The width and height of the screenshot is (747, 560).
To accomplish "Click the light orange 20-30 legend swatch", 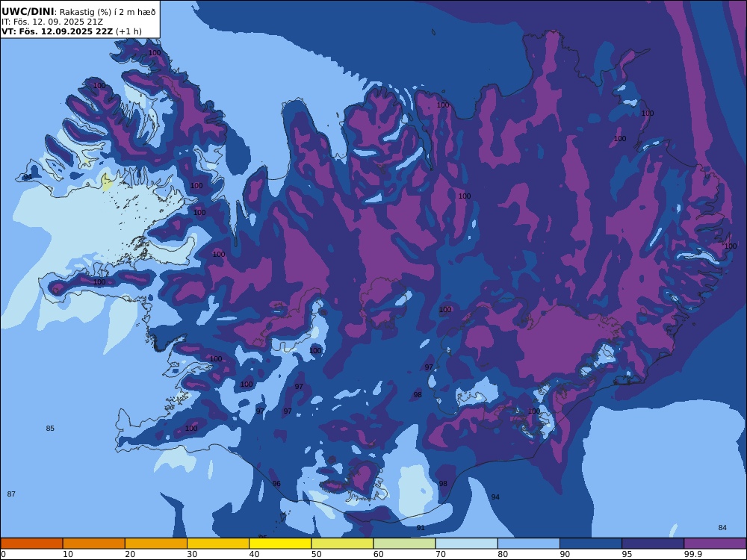I will click(x=156, y=544).
